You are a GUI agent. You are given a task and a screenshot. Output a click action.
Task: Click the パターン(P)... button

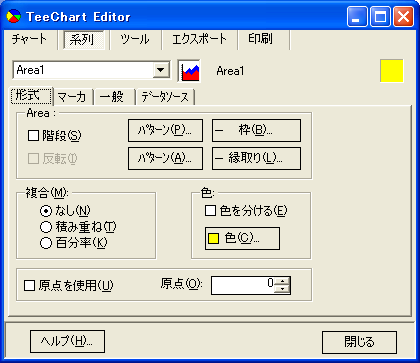click(x=165, y=130)
